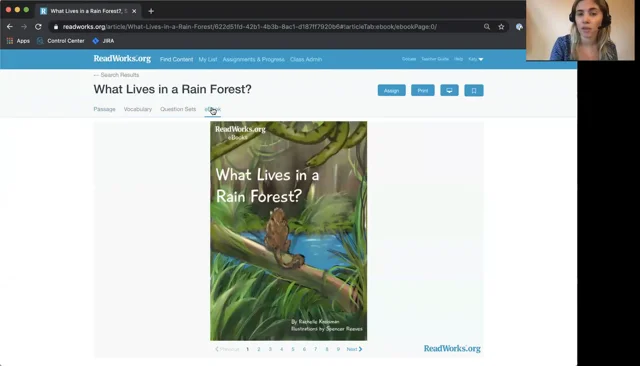Open the JIRA bookmark
The image size is (640, 366).
pyautogui.click(x=103, y=41)
